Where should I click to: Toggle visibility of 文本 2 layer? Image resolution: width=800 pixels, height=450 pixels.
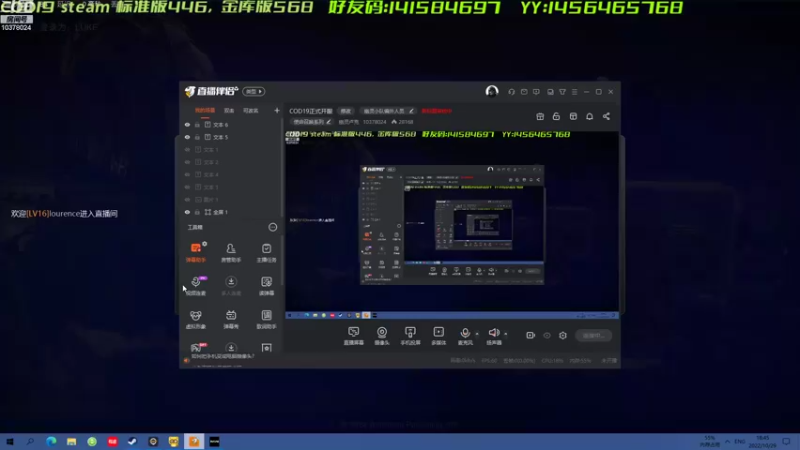click(187, 162)
